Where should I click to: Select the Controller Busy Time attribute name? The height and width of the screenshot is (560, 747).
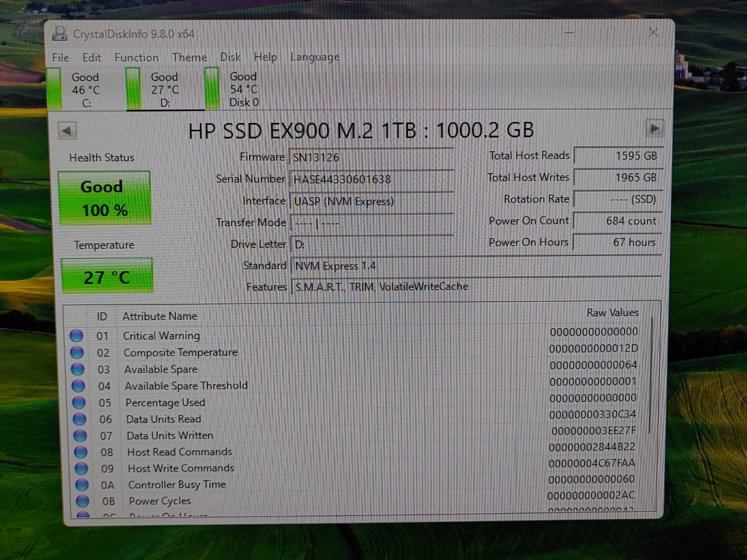177,485
